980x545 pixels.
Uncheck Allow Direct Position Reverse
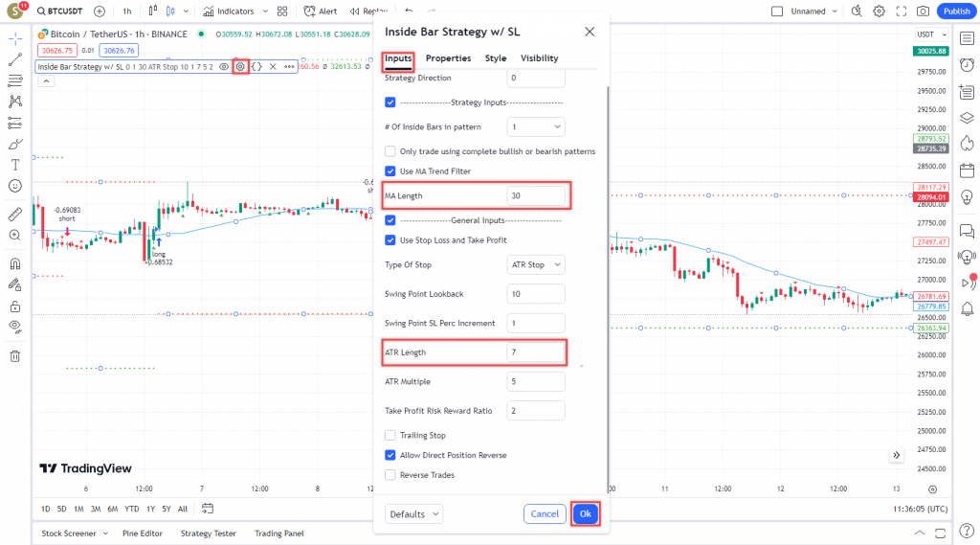390,455
